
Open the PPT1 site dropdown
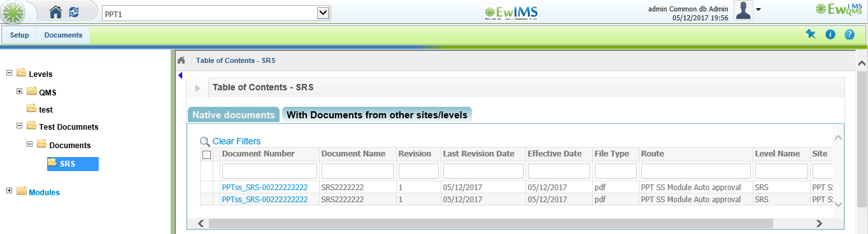(324, 13)
